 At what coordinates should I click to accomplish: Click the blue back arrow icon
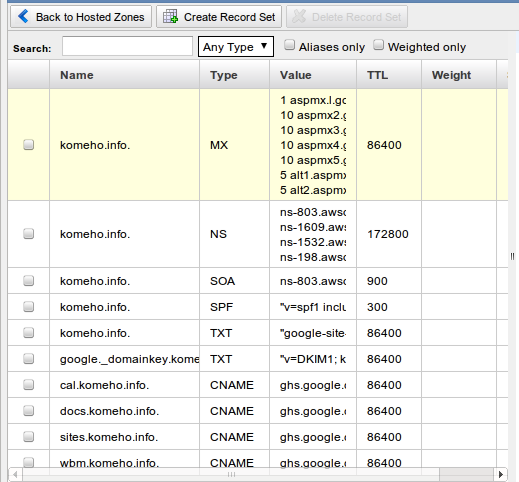23,16
